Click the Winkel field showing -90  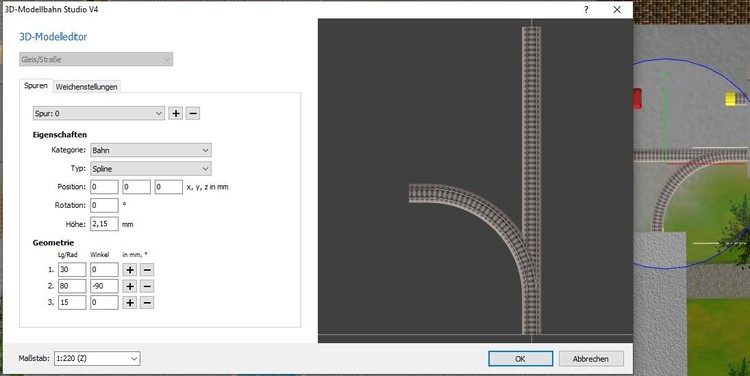(x=104, y=286)
